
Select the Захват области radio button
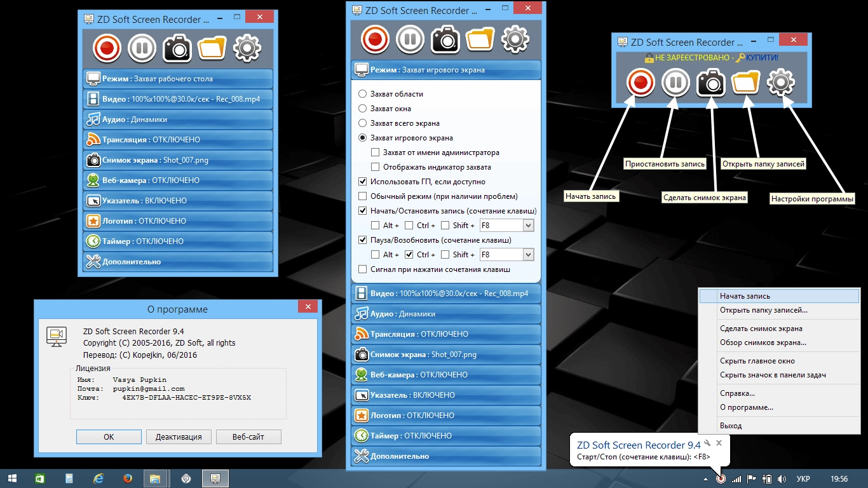point(363,94)
